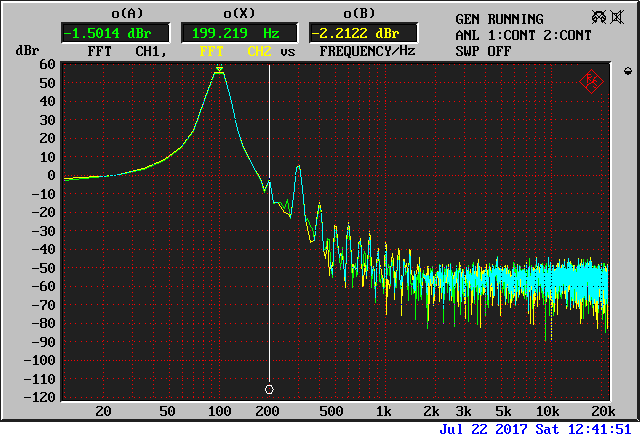Click the 199.219 Hz cursor frequency field
Image resolution: width=640 pixels, height=436 pixels.
(239, 33)
